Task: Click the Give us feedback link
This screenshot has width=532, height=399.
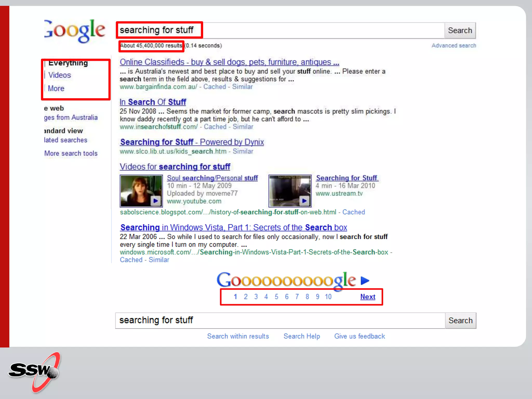Action: [360, 336]
